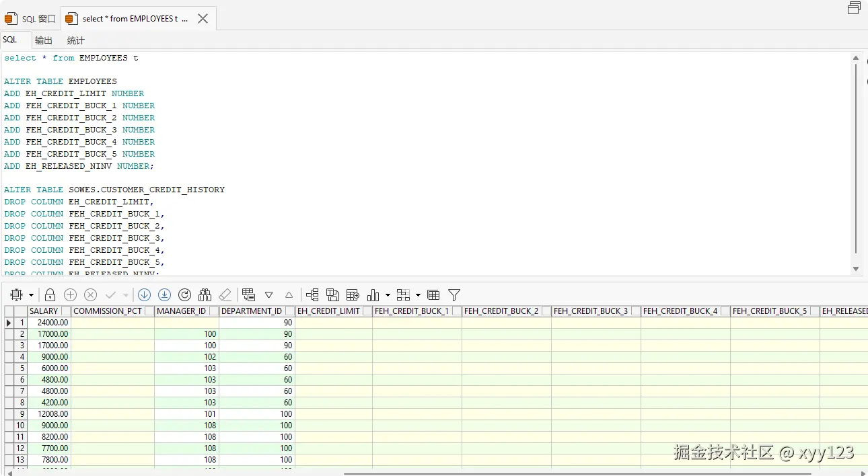Click the post changes checkmark icon
This screenshot has width=868, height=476.
[x=111, y=294]
